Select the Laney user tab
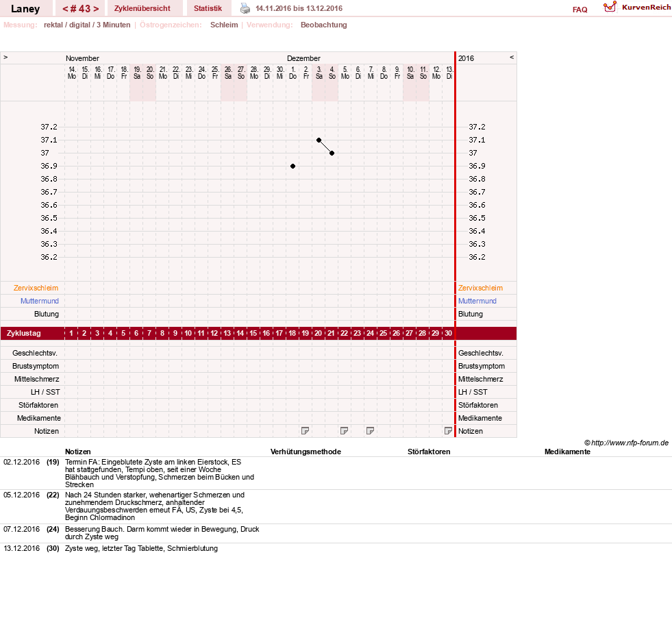Screen dimensions: 672x629 click(25, 9)
